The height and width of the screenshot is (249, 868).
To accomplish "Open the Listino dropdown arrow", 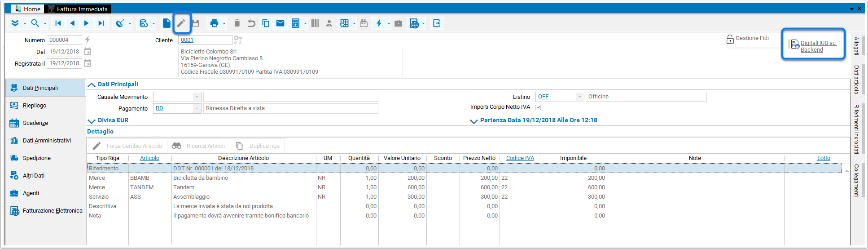I will [x=579, y=97].
